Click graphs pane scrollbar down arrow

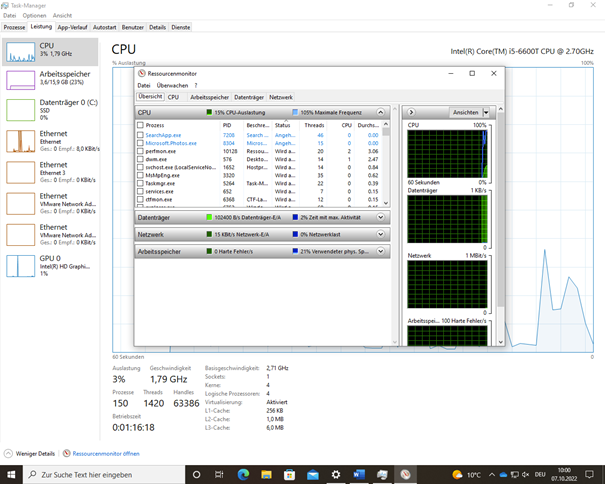pyautogui.click(x=500, y=342)
